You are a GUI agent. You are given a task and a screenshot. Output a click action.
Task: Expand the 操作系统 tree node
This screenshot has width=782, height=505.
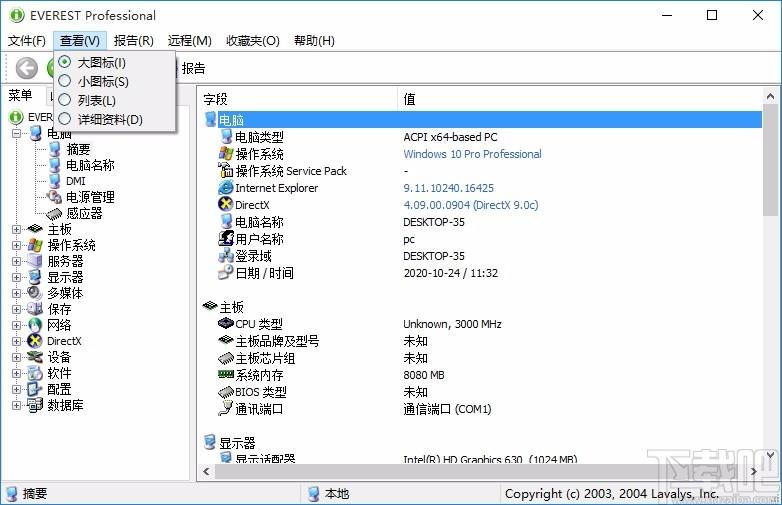point(16,245)
